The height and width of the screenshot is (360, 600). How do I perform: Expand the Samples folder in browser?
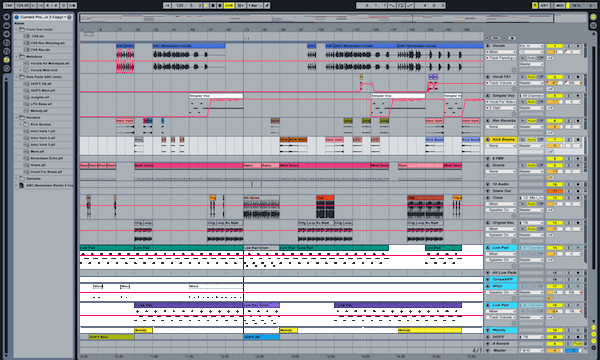pyautogui.click(x=16, y=179)
